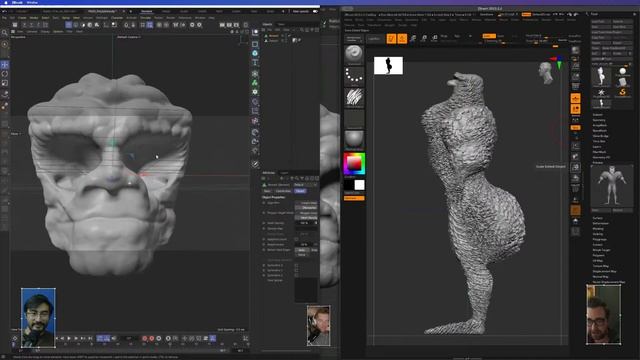
Task: Select the Move gizmo button in ZBrush
Action: [x=413, y=39]
